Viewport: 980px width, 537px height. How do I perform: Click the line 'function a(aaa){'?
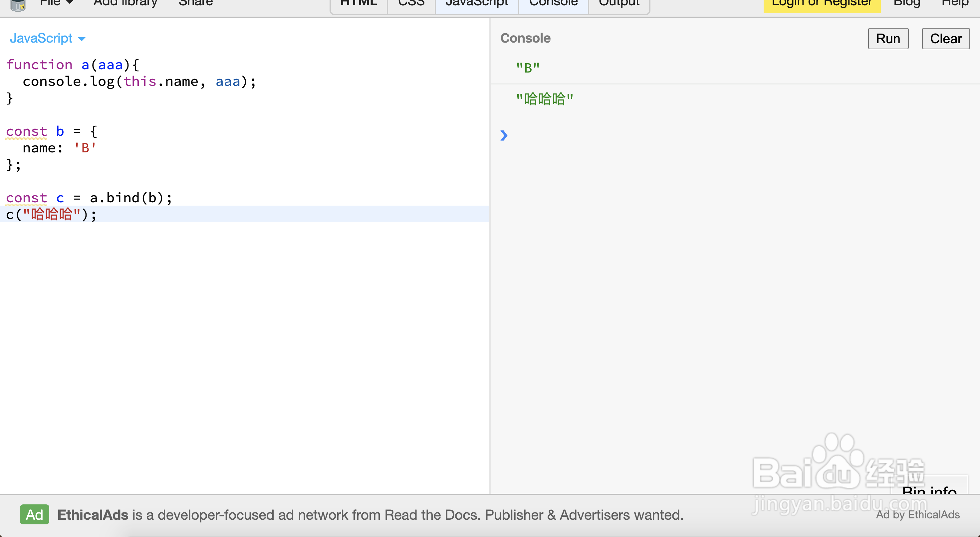tap(73, 65)
